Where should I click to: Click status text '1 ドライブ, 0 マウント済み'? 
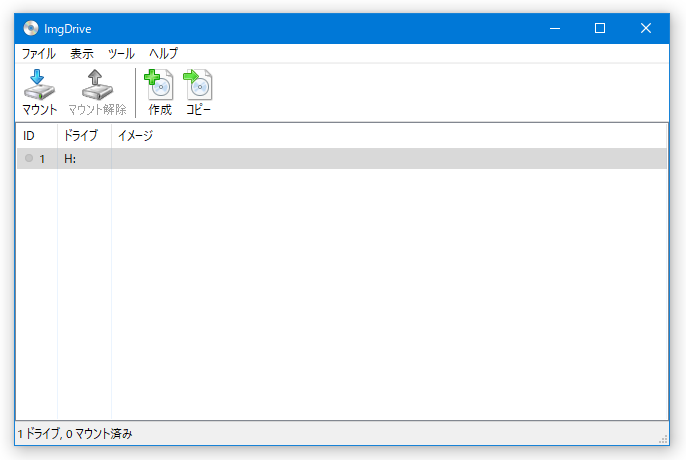[x=75, y=434]
